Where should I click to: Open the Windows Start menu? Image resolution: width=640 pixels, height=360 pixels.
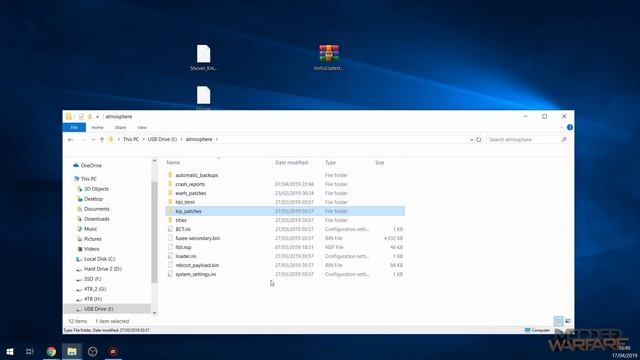[x=10, y=351]
